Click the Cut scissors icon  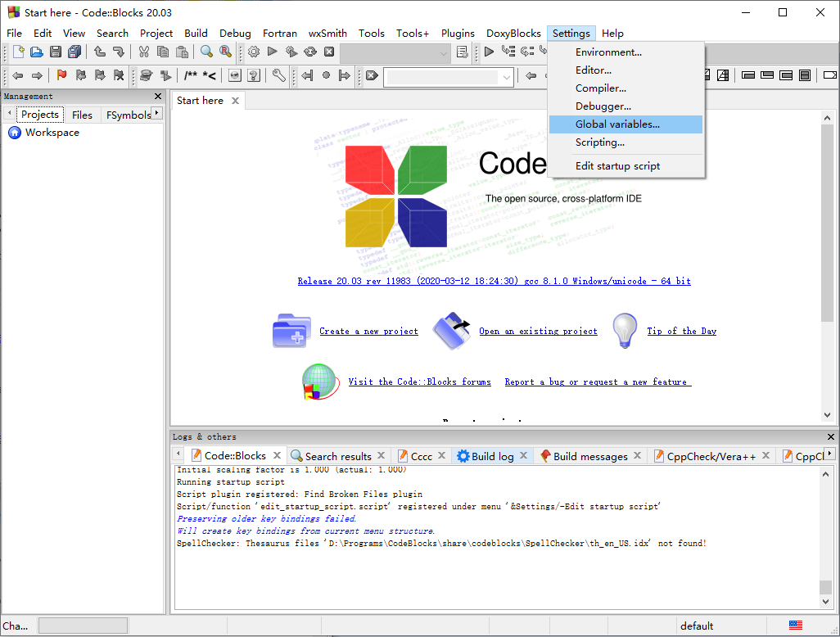143,52
